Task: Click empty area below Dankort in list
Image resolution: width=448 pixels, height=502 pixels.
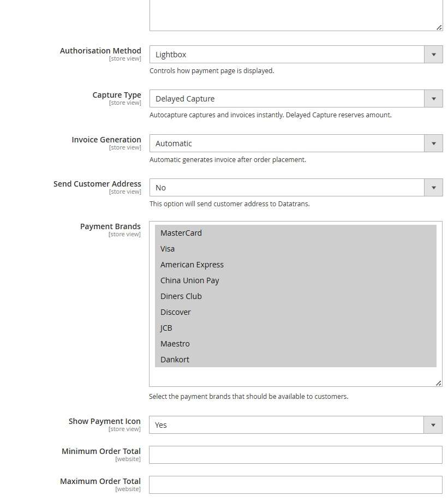Action: (295, 376)
